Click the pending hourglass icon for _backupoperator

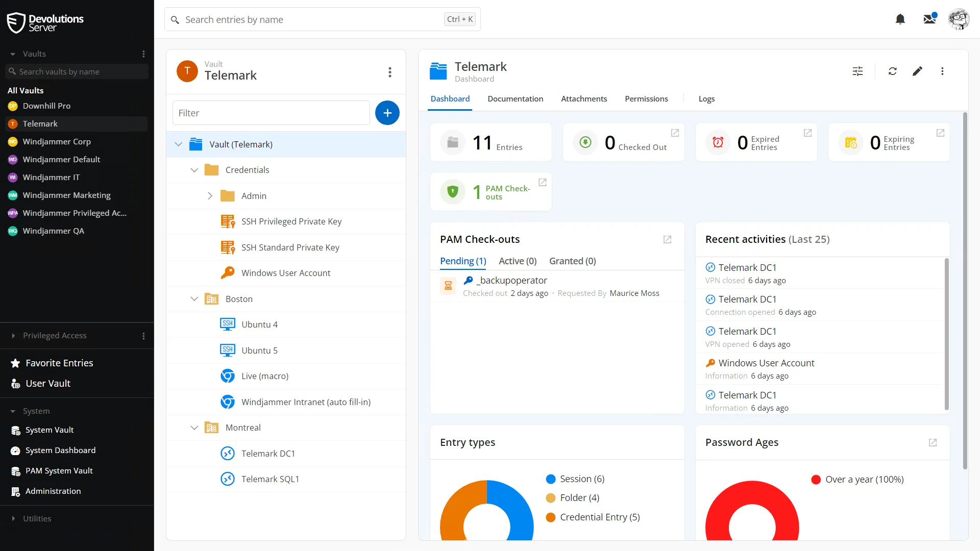click(x=448, y=286)
